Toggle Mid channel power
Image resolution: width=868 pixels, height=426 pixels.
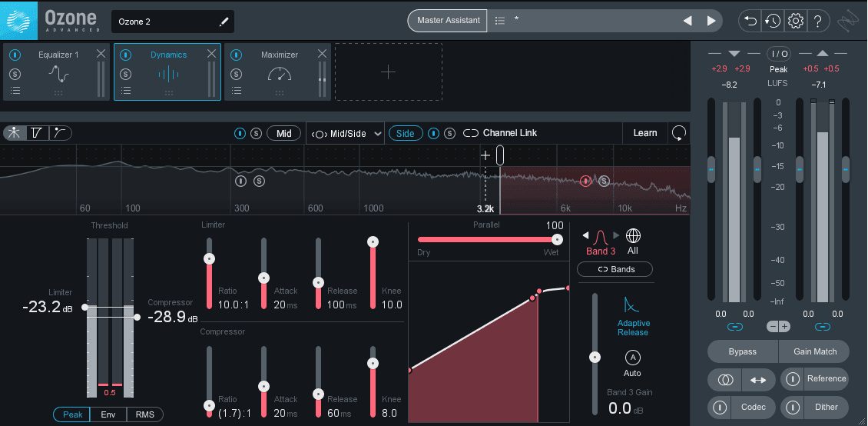pos(240,133)
